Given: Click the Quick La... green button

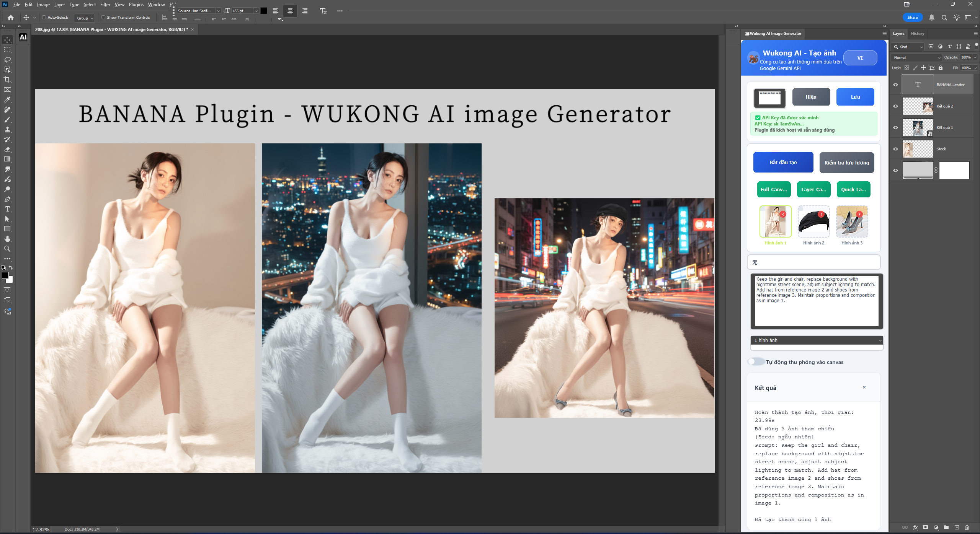Looking at the screenshot, I should tap(853, 189).
